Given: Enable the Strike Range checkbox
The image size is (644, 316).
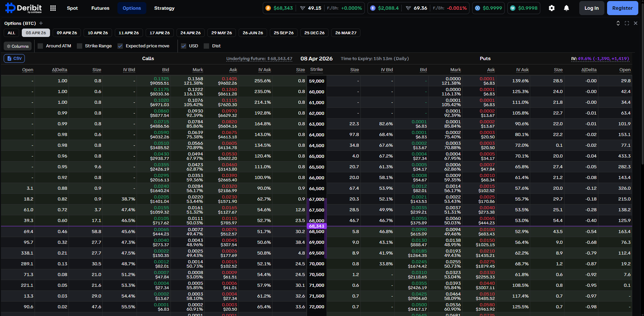Looking at the screenshot, I should [80, 46].
